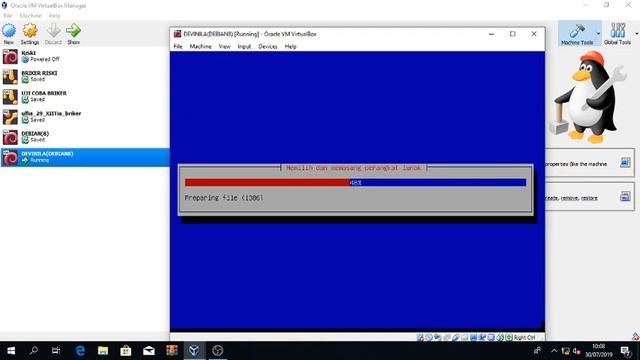The width and height of the screenshot is (640, 360).
Task: Open the volume tray icon
Action: pyautogui.click(x=576, y=351)
